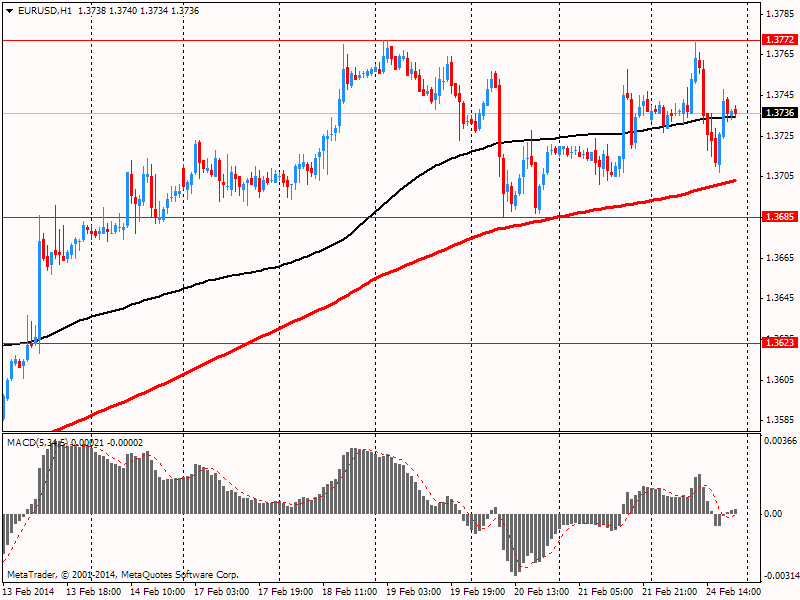Click the 19 Feb 03:00 time axis label
800x600 pixels.
click(414, 591)
